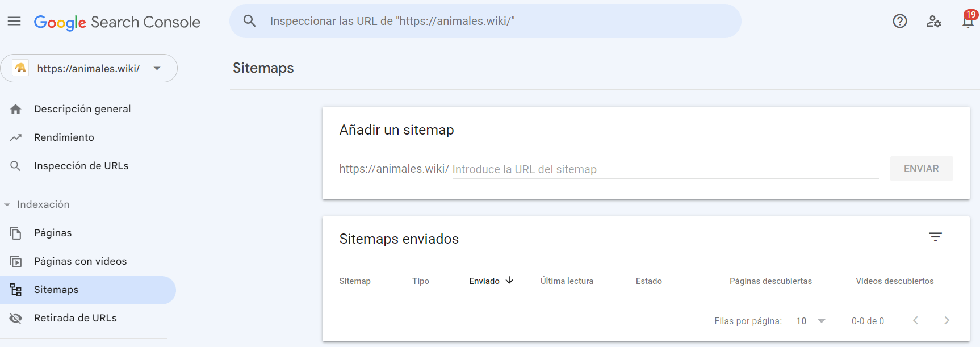Click the Sitemaps page heading
Viewport: 980px width, 347px height.
(263, 68)
